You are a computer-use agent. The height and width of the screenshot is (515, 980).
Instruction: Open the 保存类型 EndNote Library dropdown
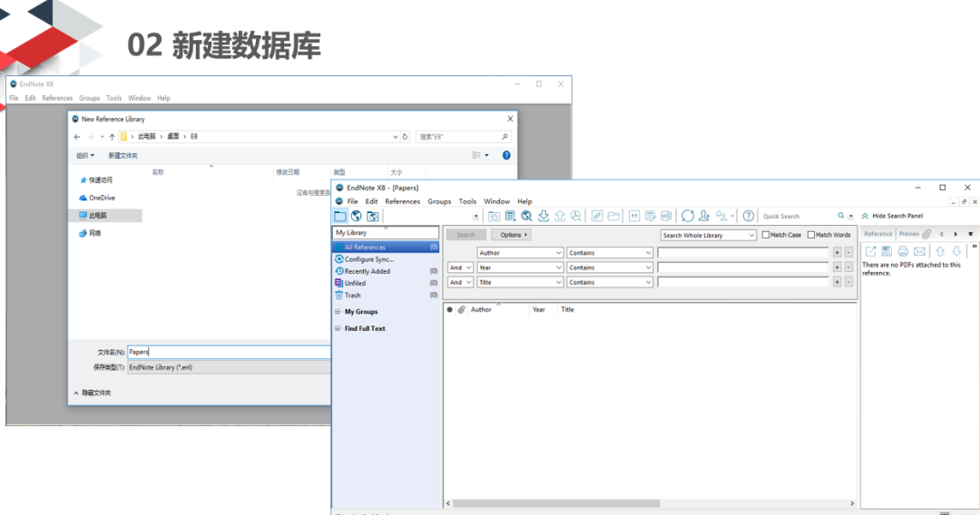point(229,368)
